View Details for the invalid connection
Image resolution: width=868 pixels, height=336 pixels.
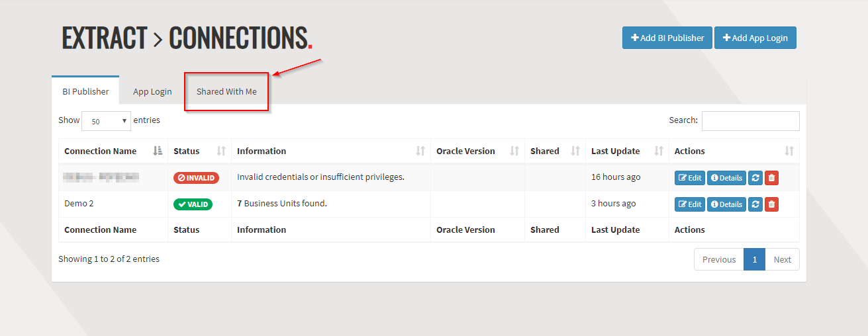pos(726,178)
